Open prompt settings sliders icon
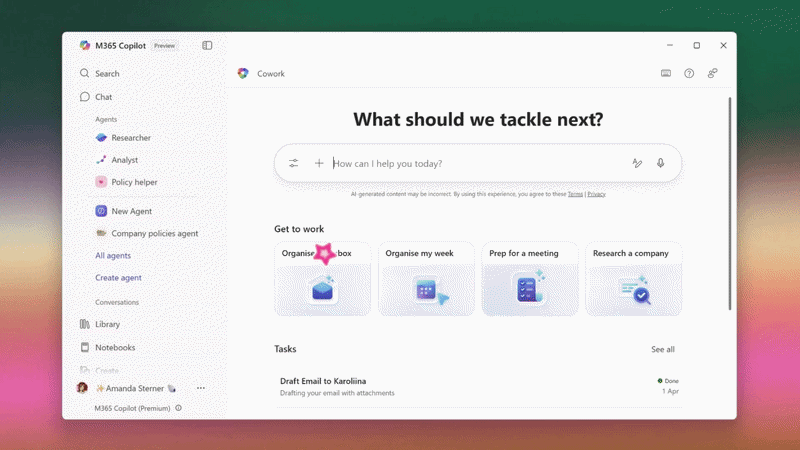The image size is (800, 450). 293,163
